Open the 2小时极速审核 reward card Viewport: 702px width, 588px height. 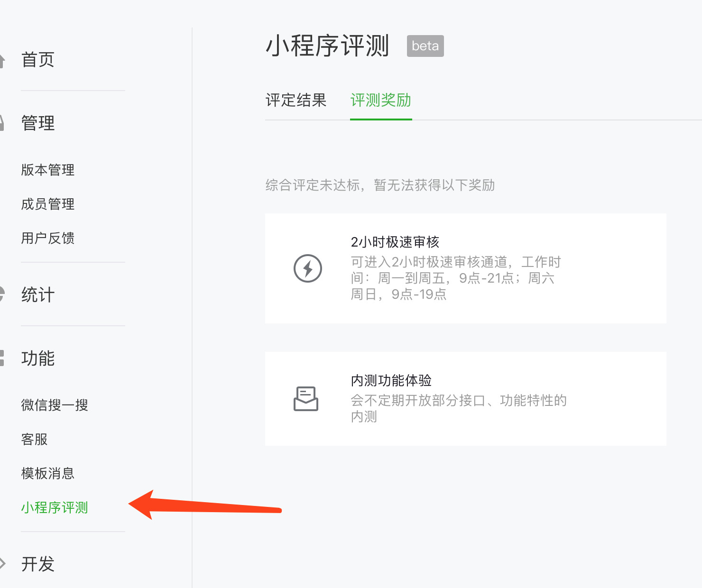pos(466,268)
